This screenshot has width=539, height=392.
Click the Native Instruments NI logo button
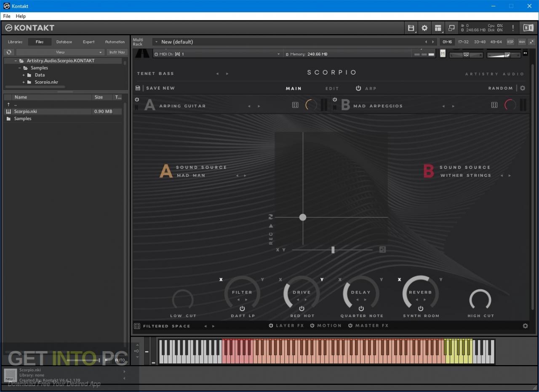point(528,28)
